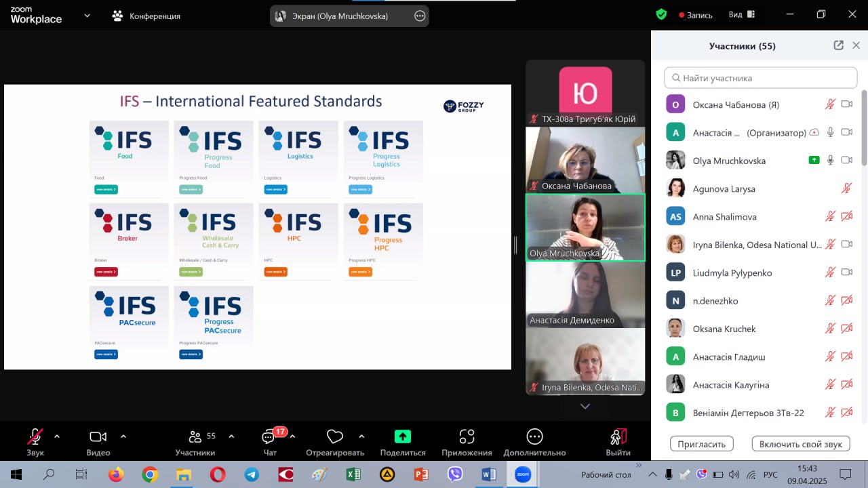Click the green encryption shield icon
The width and height of the screenshot is (868, 488).
(x=662, y=14)
